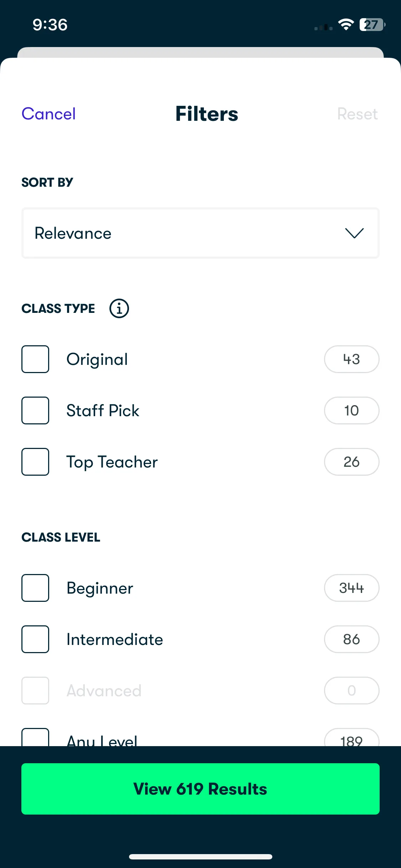Tap the battery indicator icon
The image size is (401, 868).
[372, 25]
